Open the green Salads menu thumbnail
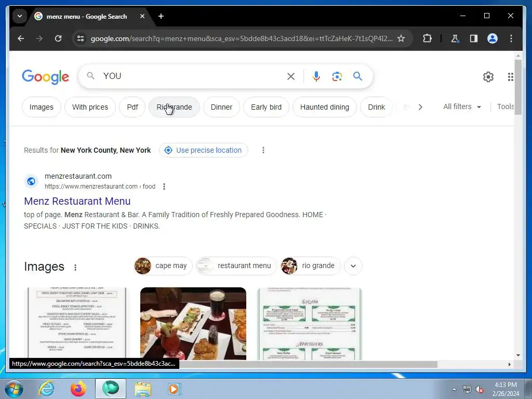 tap(310, 324)
